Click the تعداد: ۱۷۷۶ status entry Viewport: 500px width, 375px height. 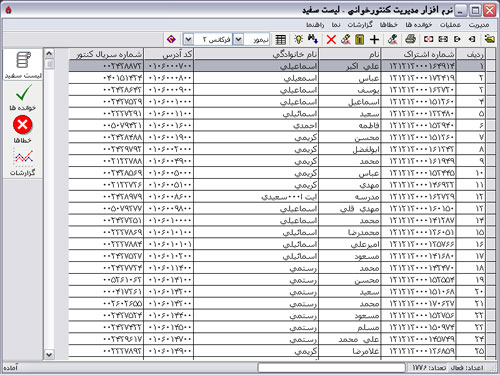tap(429, 367)
